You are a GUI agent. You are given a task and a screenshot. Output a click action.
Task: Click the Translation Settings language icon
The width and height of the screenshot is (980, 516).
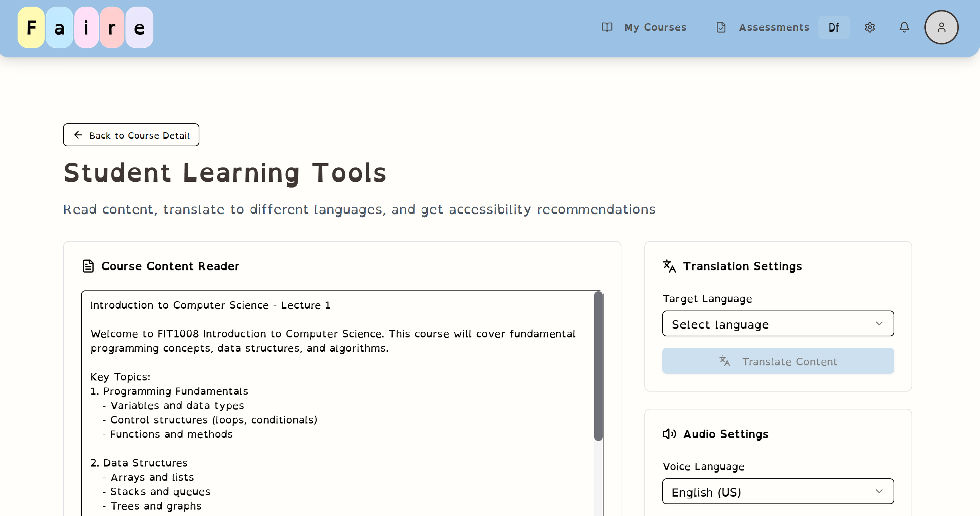[x=669, y=266]
